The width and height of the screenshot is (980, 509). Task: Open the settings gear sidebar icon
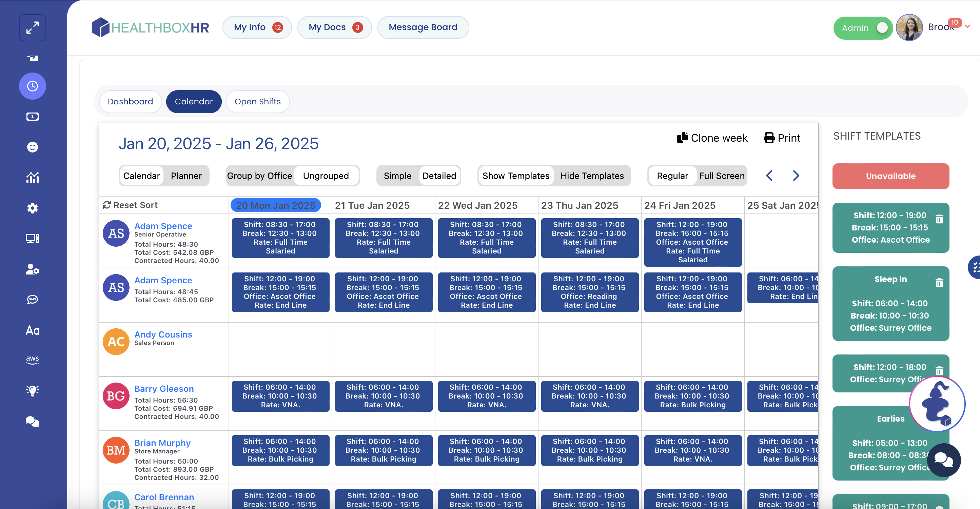tap(32, 208)
